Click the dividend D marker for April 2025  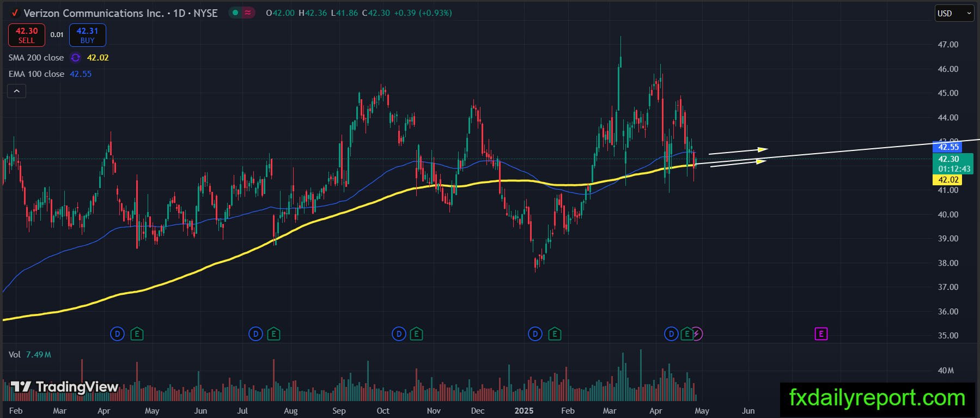click(x=671, y=334)
